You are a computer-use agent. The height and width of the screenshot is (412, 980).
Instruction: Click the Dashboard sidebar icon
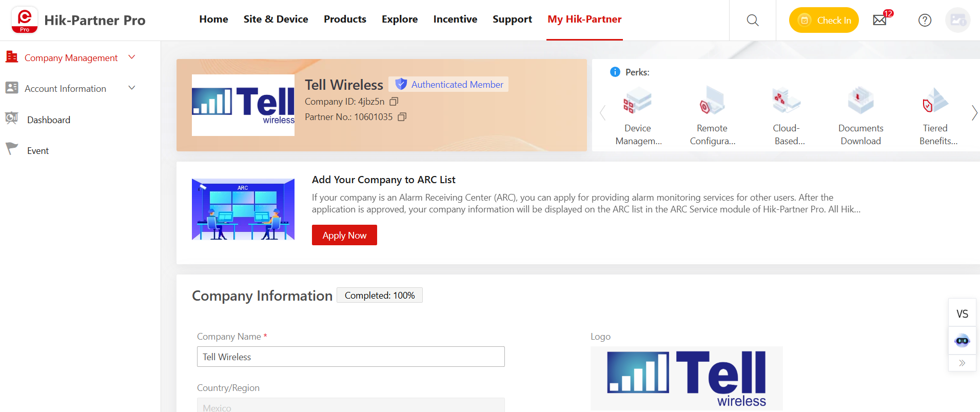click(x=12, y=119)
